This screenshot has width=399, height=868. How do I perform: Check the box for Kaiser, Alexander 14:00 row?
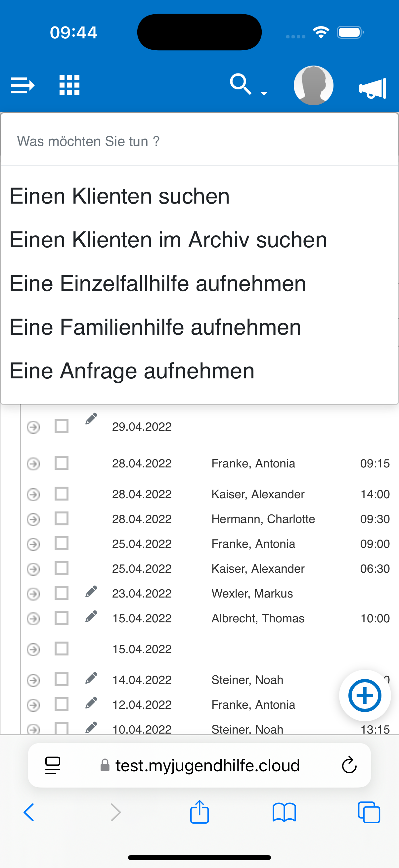tap(62, 494)
